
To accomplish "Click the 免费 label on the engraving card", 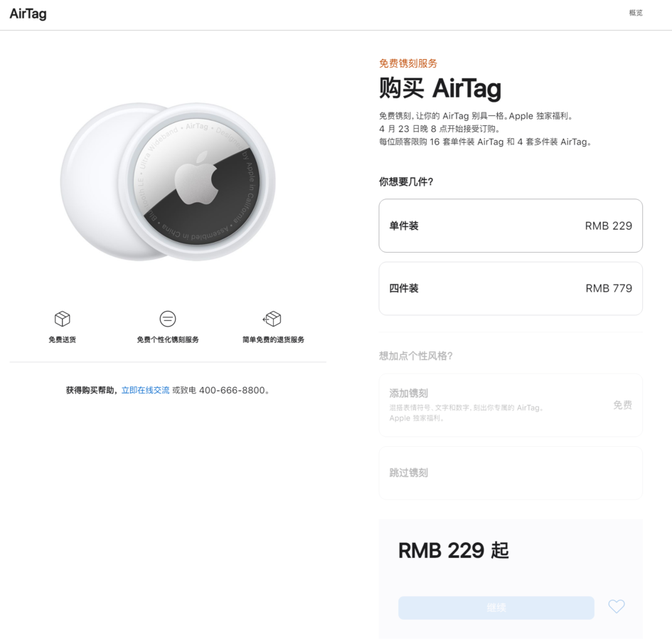I will click(622, 404).
